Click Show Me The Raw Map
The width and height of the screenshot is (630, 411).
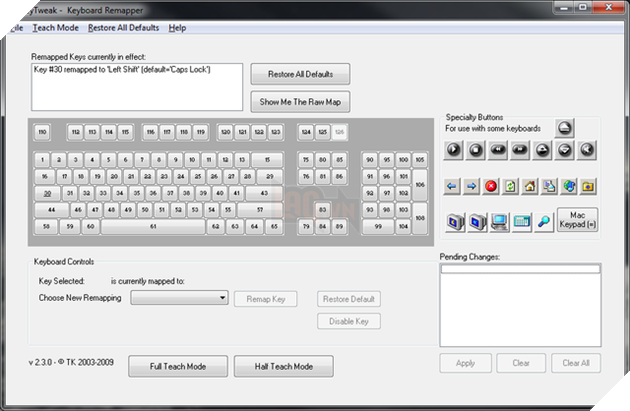coord(299,102)
